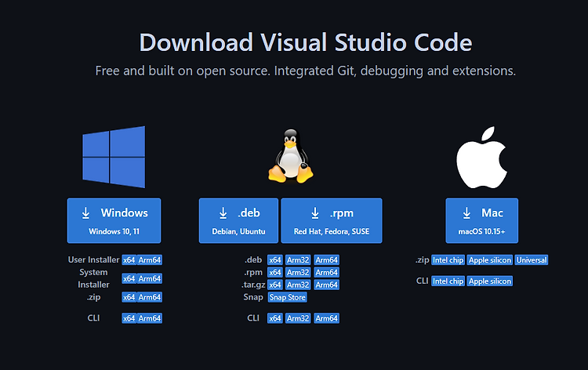The width and height of the screenshot is (588, 370).
Task: Select x64 for Windows User Installer
Action: coord(129,259)
